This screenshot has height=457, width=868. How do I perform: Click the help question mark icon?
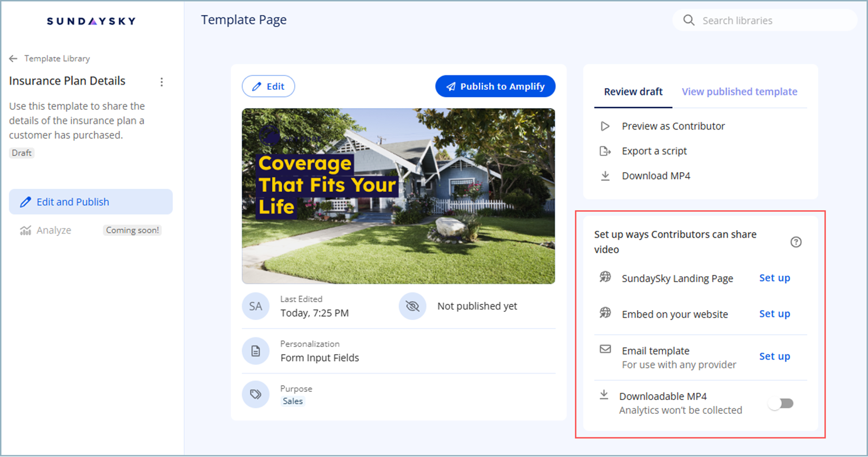[795, 242]
